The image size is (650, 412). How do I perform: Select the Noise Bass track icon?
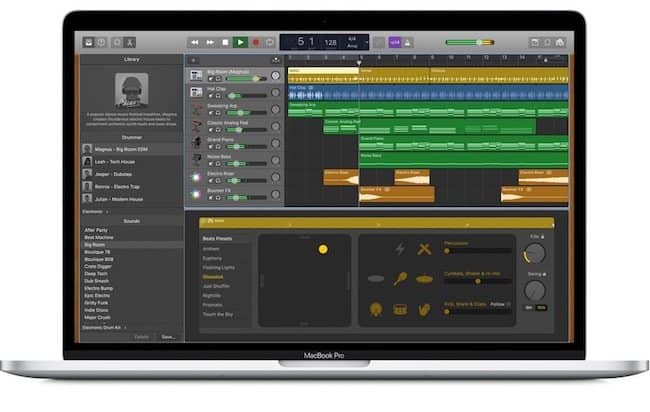196,160
